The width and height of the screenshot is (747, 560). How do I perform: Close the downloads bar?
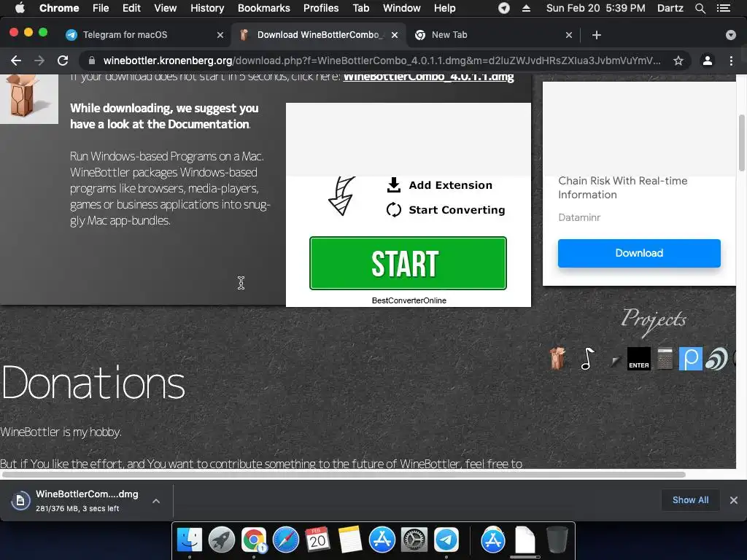(734, 500)
